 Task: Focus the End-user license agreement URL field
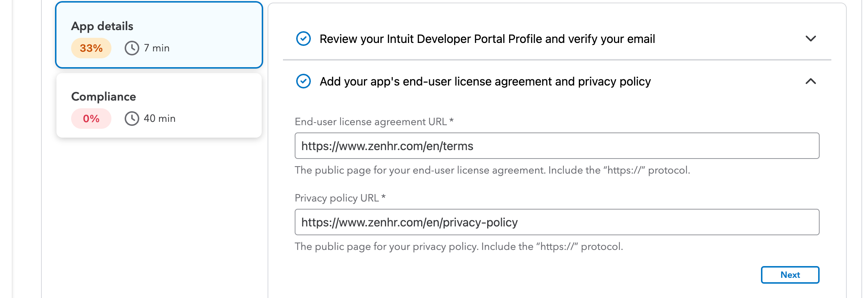[557, 146]
